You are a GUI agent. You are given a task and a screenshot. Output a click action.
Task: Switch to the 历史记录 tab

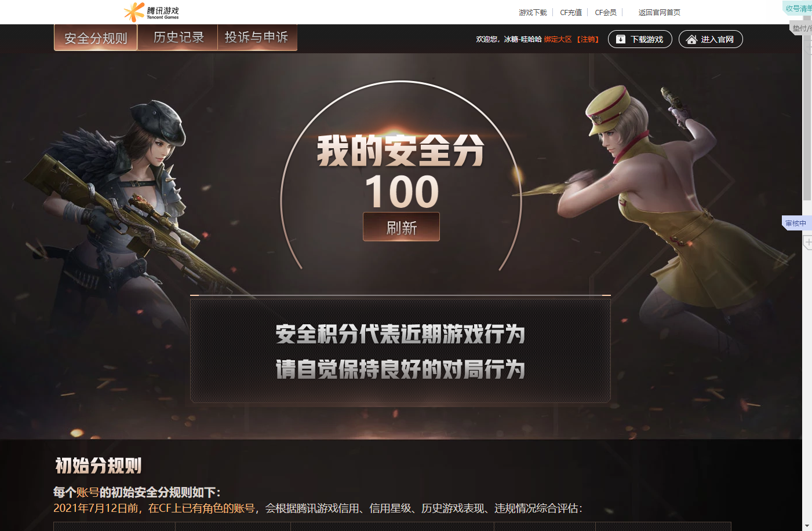tap(179, 37)
